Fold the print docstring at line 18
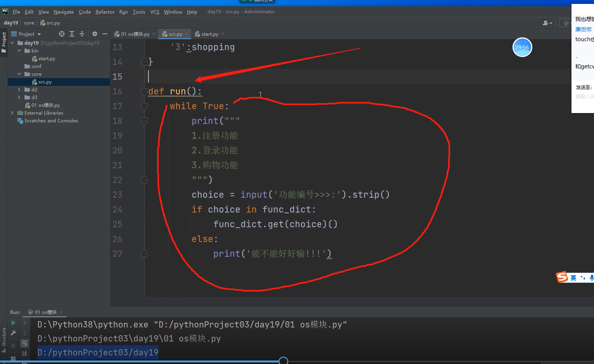The image size is (594, 364). [144, 121]
